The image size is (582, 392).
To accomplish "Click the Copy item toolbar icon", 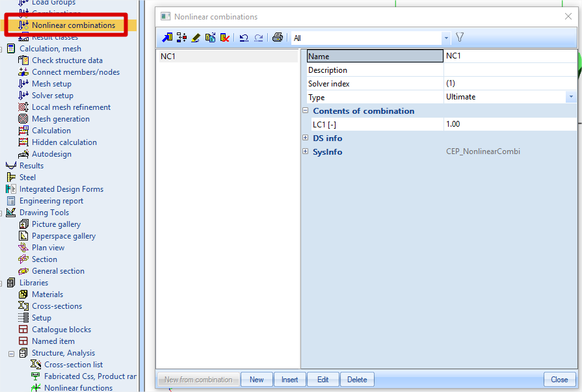I will (x=210, y=38).
